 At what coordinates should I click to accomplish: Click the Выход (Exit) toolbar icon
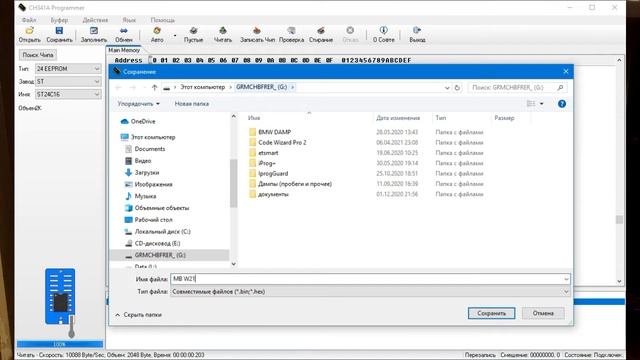[x=417, y=35]
